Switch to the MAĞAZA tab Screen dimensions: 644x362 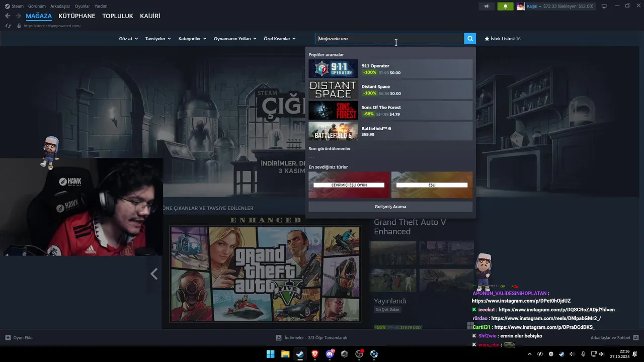39,16
